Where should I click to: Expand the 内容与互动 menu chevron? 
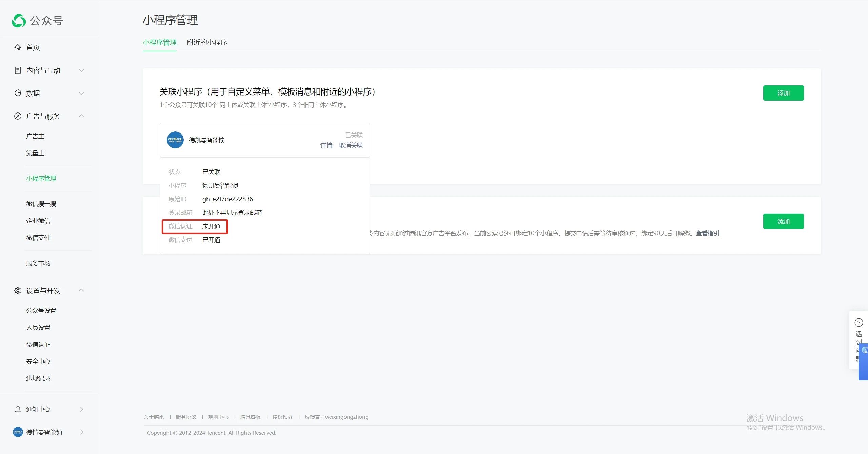pos(81,70)
